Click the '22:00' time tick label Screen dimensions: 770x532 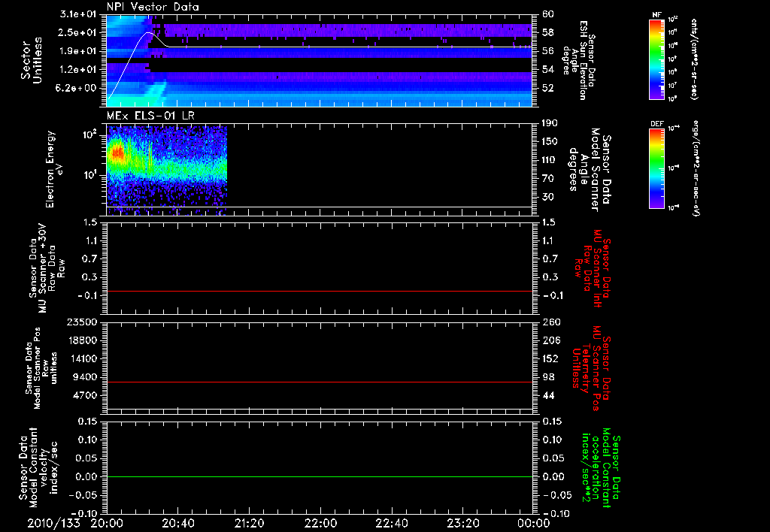point(320,523)
